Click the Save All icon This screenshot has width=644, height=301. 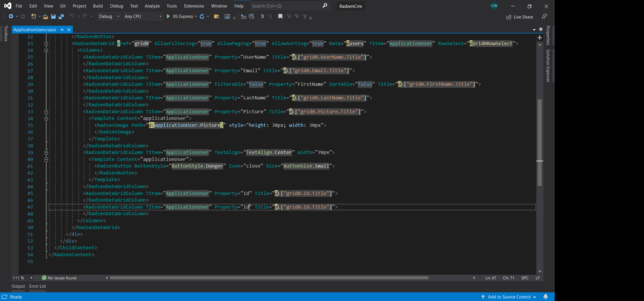[61, 16]
